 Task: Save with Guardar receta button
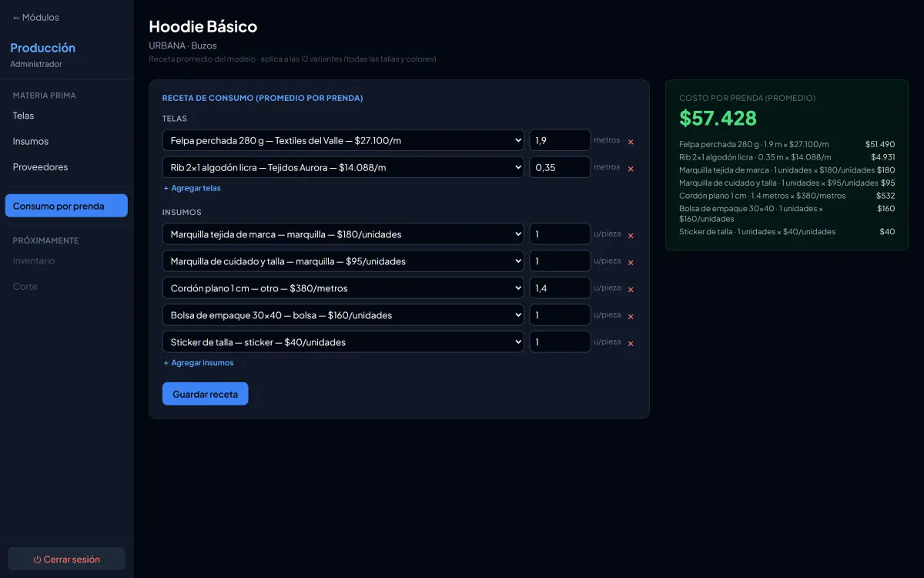click(205, 394)
